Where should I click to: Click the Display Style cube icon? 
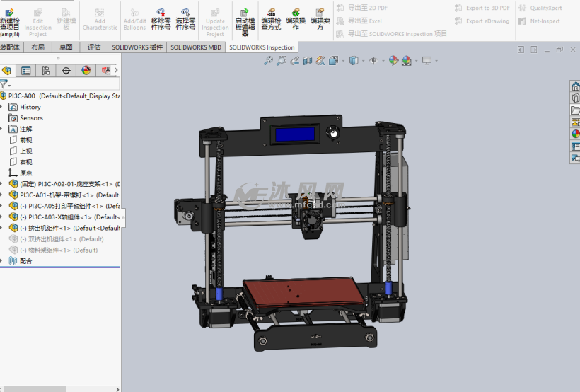click(354, 60)
